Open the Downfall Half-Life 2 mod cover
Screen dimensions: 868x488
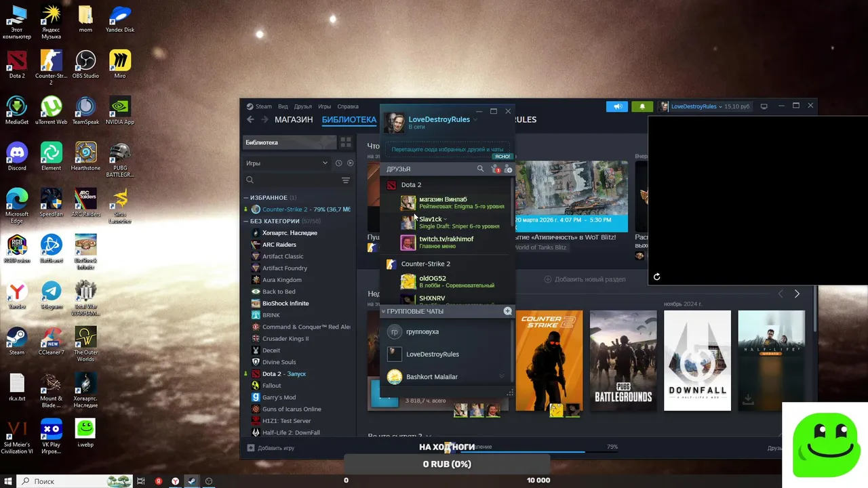coord(697,361)
